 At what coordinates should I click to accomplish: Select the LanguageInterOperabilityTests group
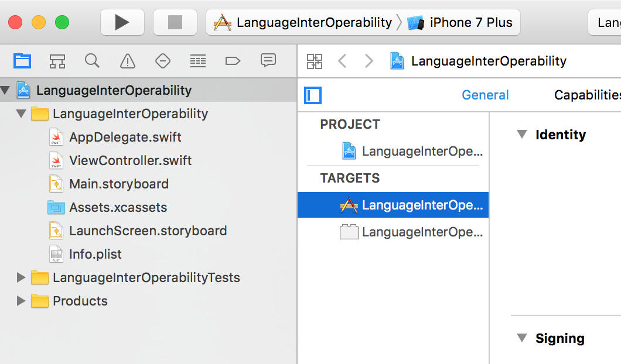click(149, 277)
